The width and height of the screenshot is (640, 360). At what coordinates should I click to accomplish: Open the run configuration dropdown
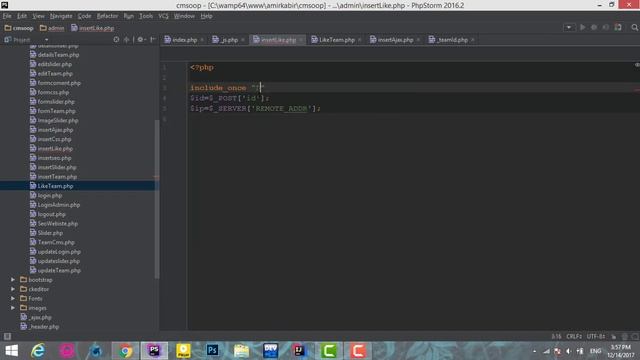point(569,27)
